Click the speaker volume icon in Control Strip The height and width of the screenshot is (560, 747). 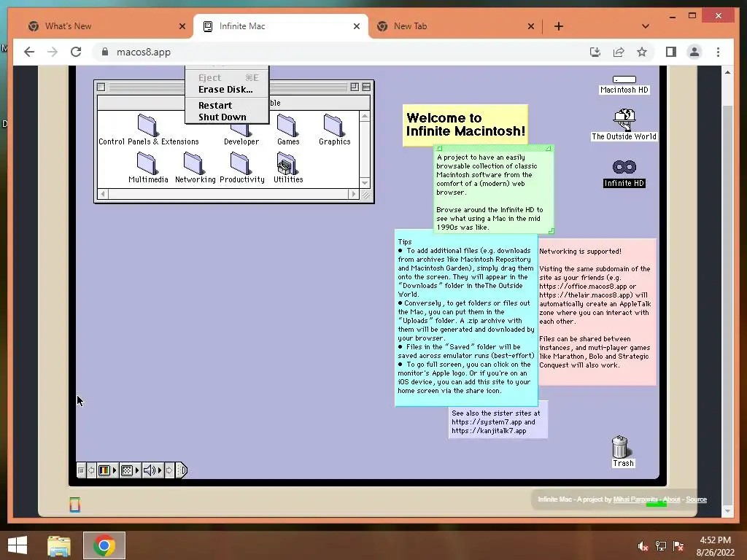150,470
